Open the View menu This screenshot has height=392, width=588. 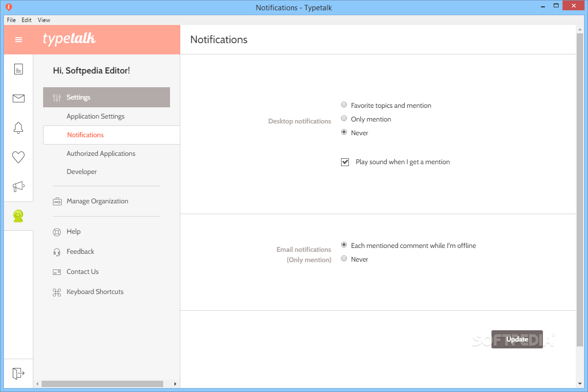click(x=44, y=20)
